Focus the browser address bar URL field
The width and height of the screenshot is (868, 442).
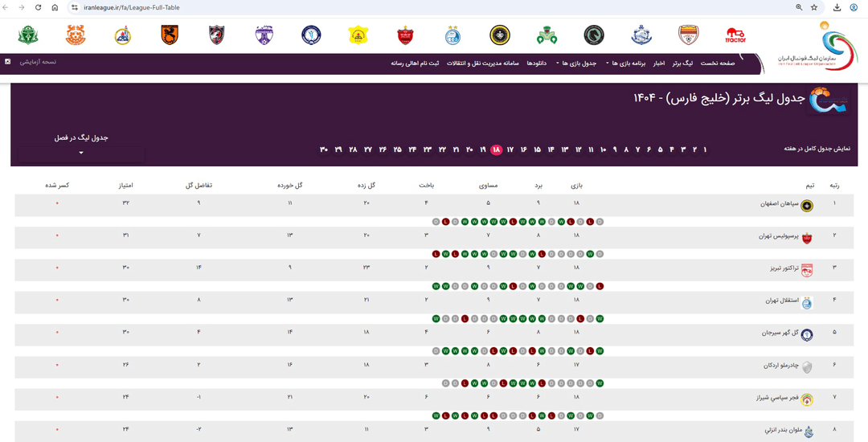click(x=402, y=7)
